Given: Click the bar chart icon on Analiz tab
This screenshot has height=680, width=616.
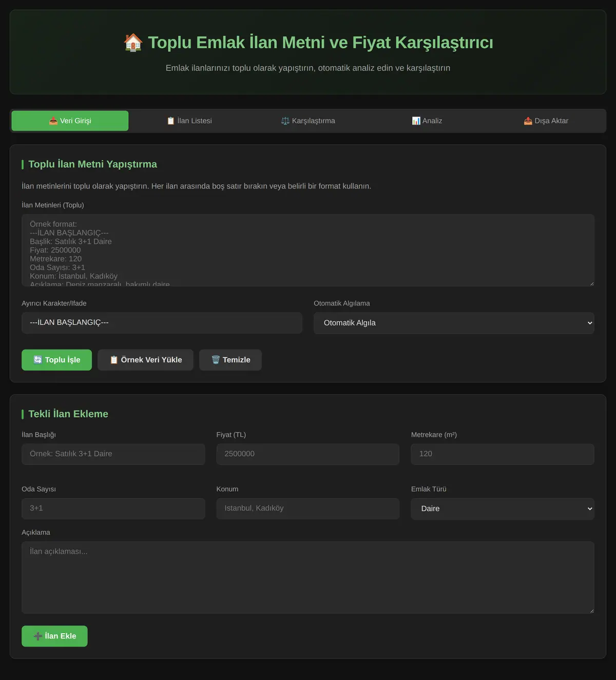Looking at the screenshot, I should click(416, 121).
